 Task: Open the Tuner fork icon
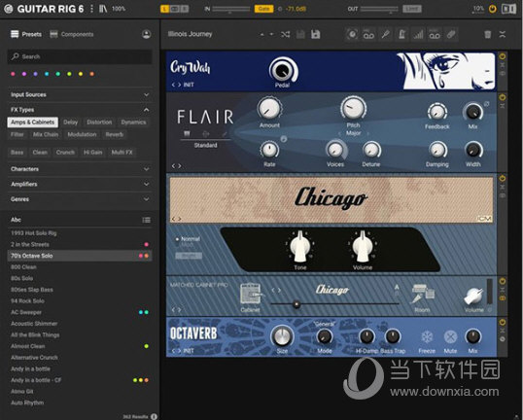pyautogui.click(x=385, y=34)
